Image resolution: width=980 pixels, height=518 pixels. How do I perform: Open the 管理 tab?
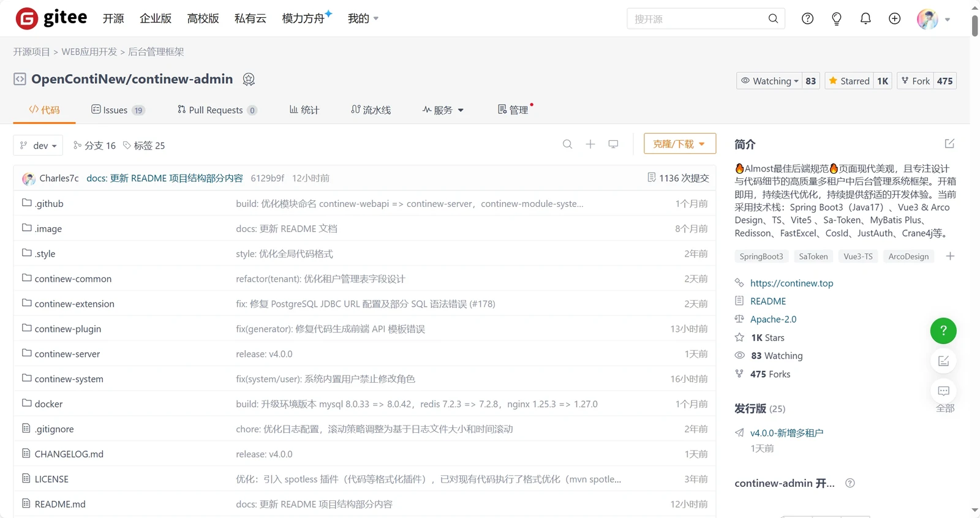point(513,110)
